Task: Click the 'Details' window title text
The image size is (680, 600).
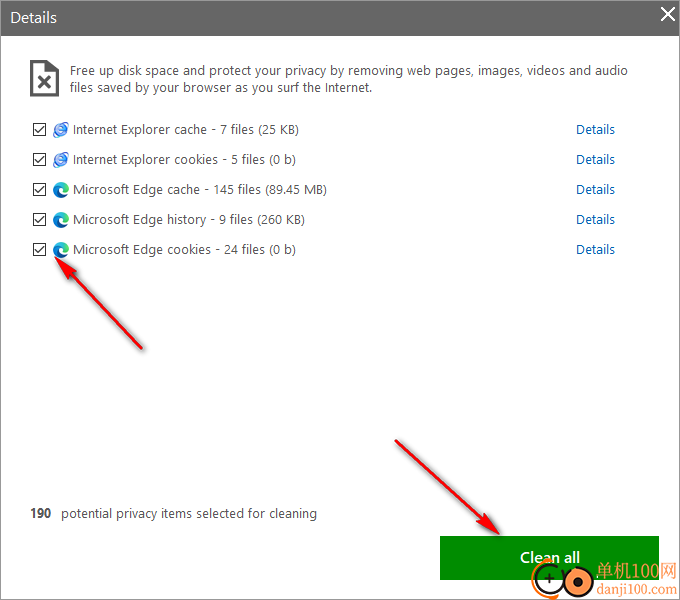Action: point(33,18)
